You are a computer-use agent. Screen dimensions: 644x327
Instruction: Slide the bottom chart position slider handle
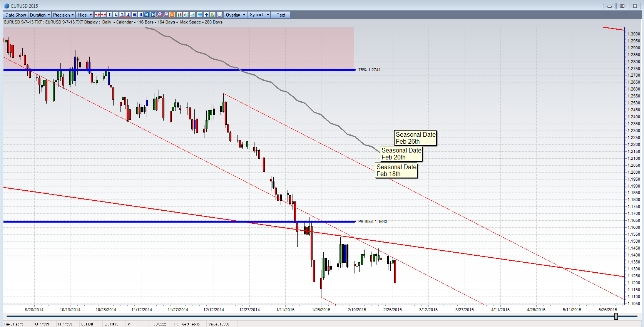coord(616,317)
